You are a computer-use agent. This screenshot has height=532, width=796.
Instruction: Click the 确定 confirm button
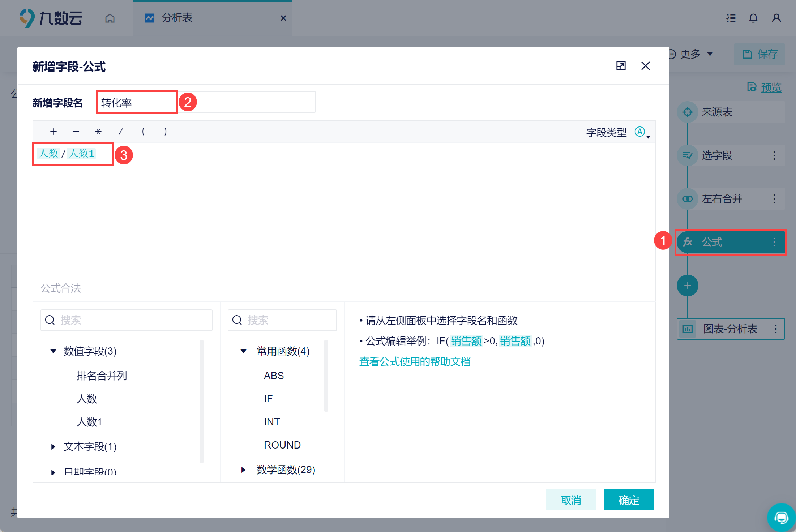click(x=629, y=500)
